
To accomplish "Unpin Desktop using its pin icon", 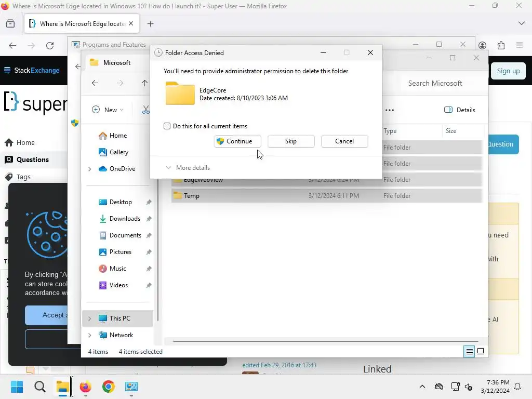I will pyautogui.click(x=149, y=202).
